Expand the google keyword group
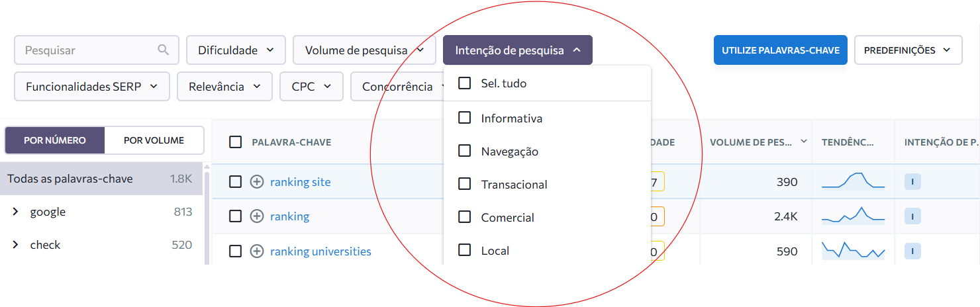 (x=15, y=212)
